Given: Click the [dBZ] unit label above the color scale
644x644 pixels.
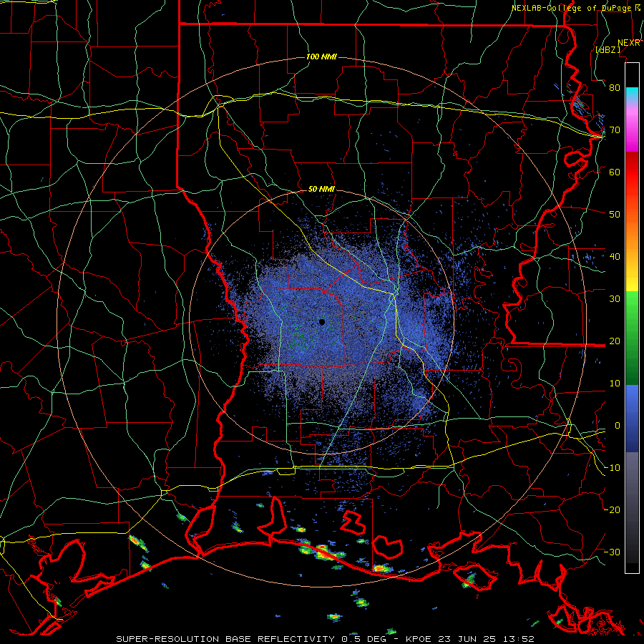Looking at the screenshot, I should point(608,50).
